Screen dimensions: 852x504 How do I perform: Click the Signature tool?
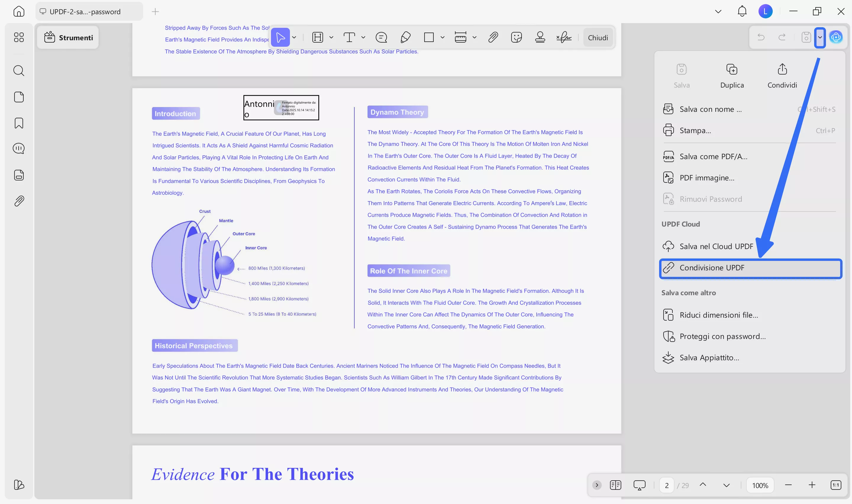564,37
